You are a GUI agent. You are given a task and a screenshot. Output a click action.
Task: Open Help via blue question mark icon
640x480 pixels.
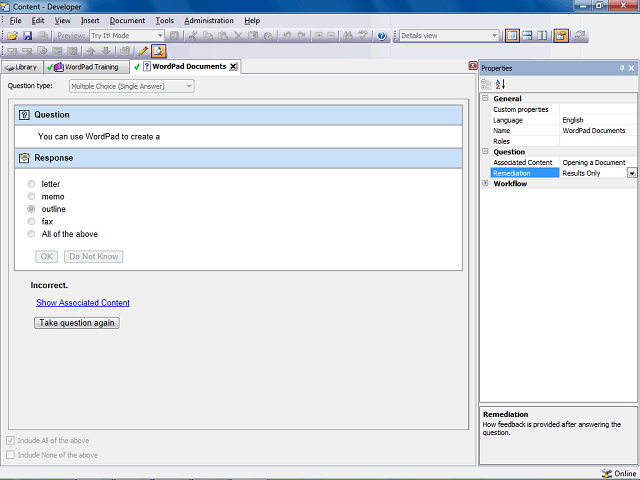(x=382, y=36)
